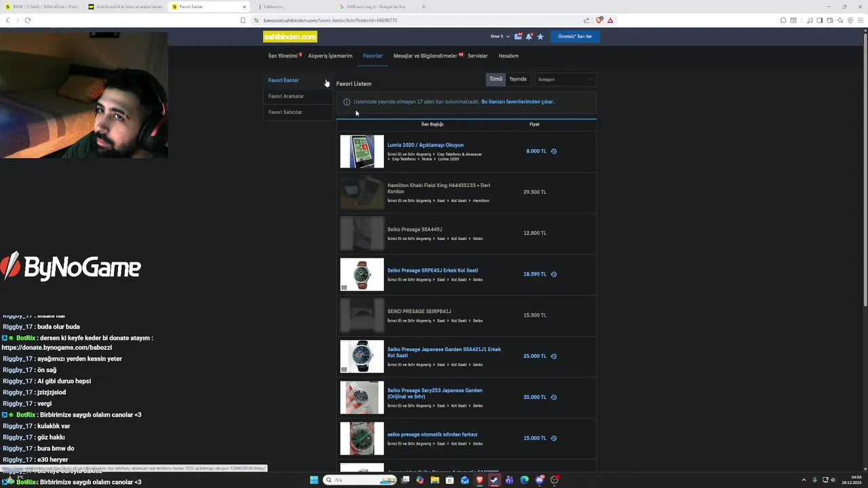The height and width of the screenshot is (488, 868).
Task: Show hidden system tray icons
Action: pyautogui.click(x=805, y=480)
